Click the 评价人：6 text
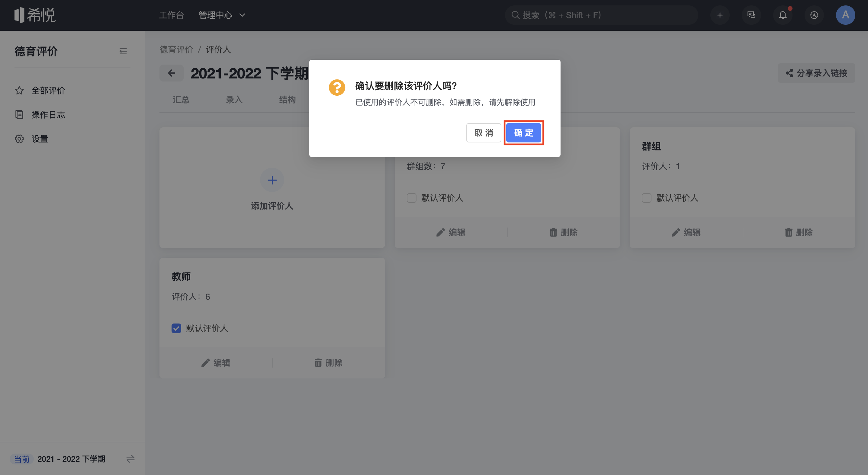This screenshot has height=475, width=868. [x=191, y=297]
